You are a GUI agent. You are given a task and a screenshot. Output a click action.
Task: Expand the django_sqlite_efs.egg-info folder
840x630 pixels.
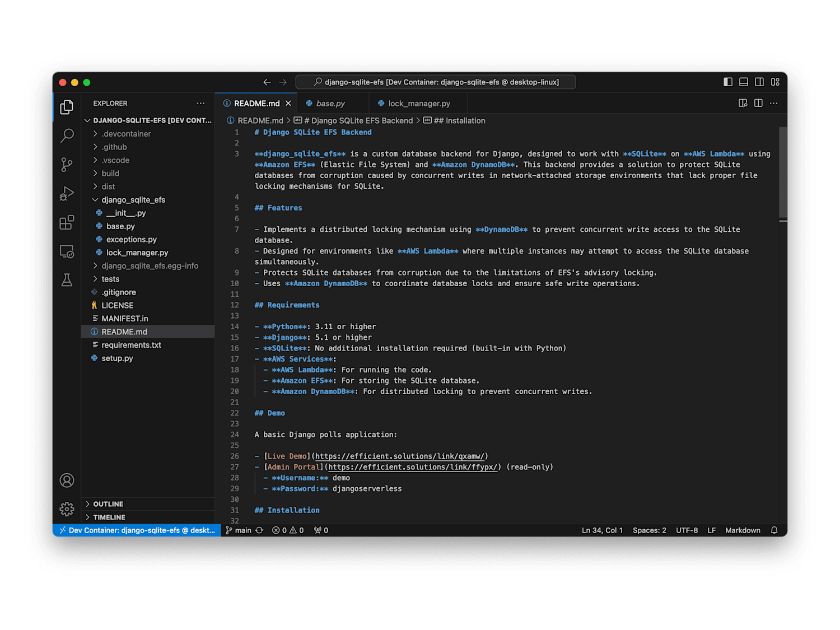[x=148, y=266]
